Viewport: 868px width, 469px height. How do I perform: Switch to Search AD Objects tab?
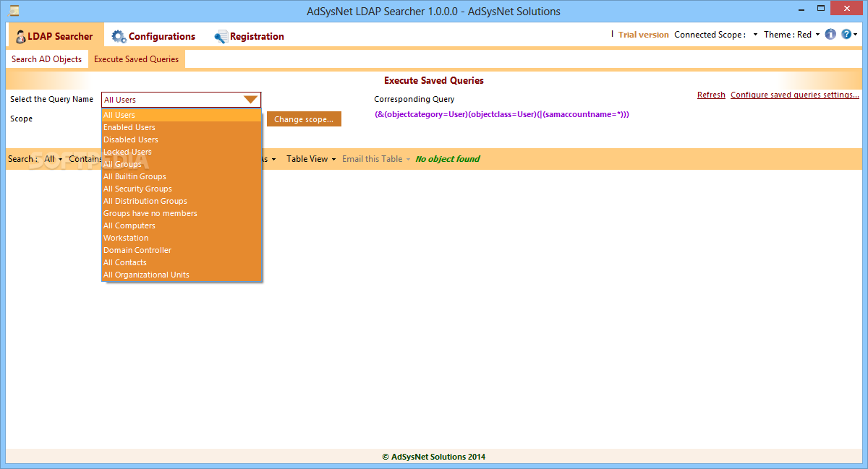tap(47, 59)
